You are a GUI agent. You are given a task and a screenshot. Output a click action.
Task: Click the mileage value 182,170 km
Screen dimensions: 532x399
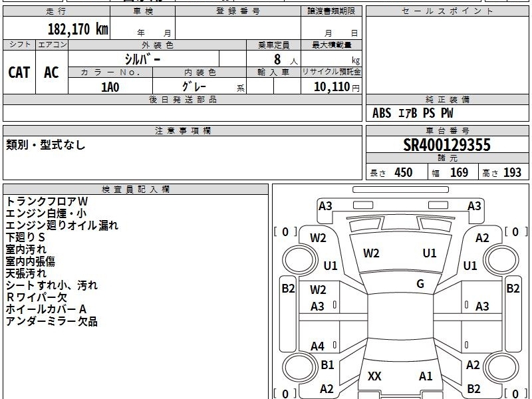[x=78, y=29]
